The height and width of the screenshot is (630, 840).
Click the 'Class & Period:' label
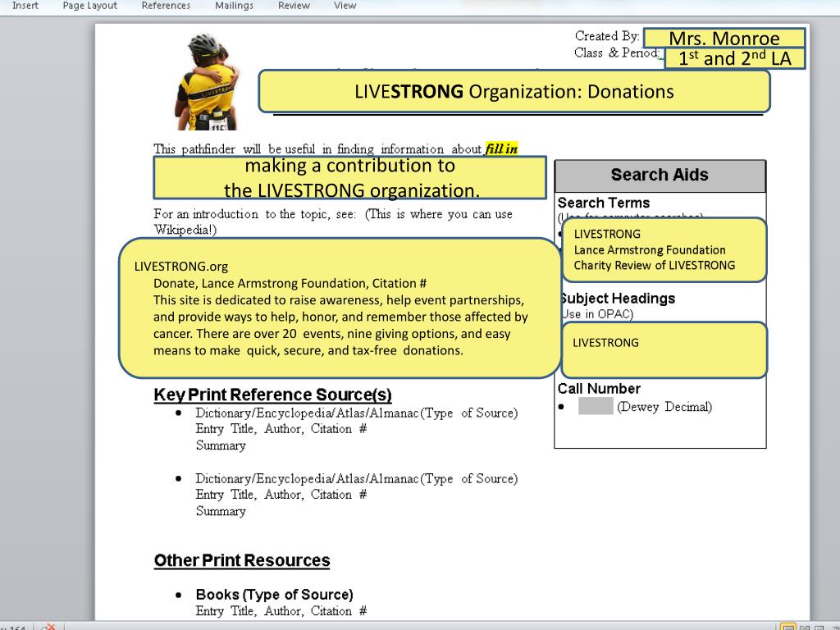(617, 52)
